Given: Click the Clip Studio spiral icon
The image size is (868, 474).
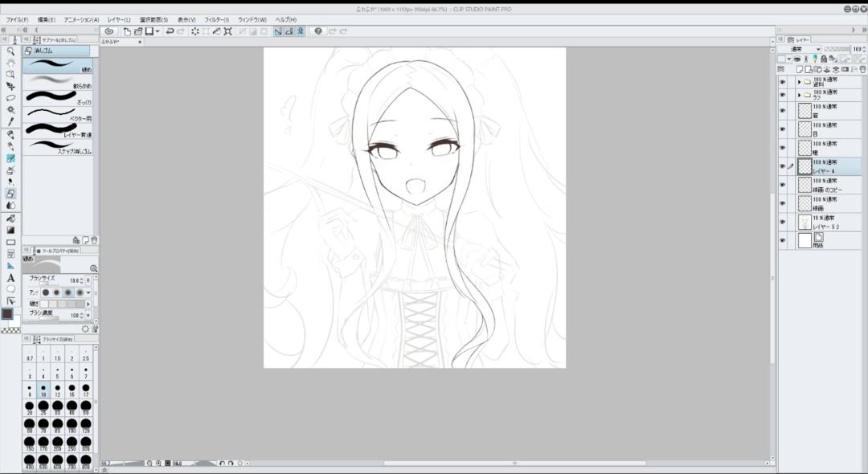Looking at the screenshot, I should pos(109,31).
